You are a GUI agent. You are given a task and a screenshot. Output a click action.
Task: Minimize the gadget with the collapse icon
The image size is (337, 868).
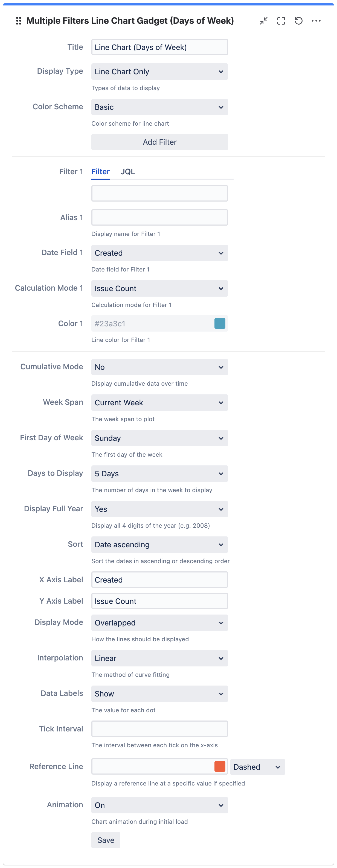click(263, 21)
